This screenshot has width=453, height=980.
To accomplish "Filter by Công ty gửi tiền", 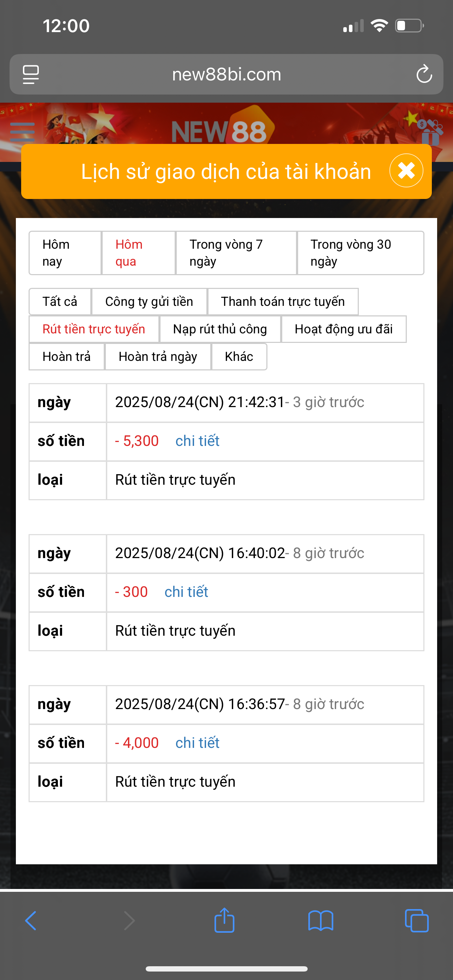I will coord(149,302).
